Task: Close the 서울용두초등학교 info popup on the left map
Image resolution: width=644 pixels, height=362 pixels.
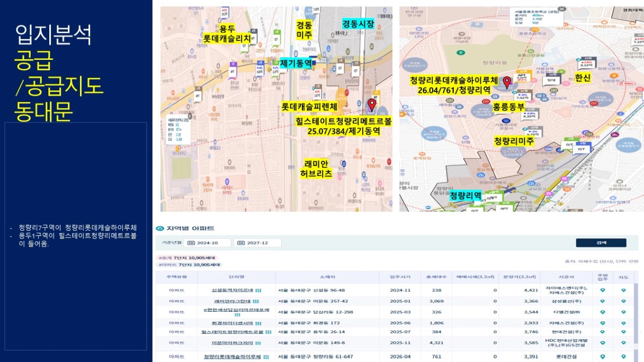Action: coord(191,116)
